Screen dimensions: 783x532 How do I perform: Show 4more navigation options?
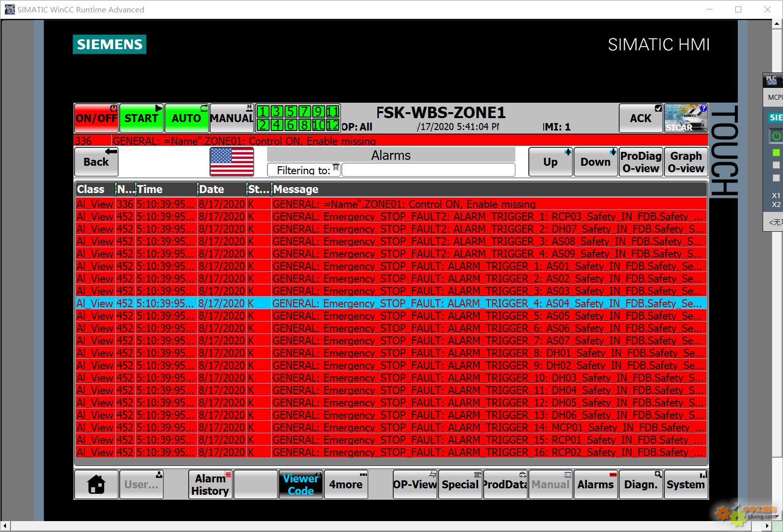[346, 484]
